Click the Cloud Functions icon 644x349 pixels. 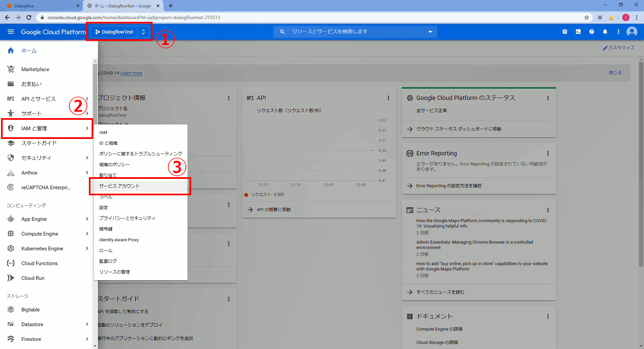click(11, 263)
